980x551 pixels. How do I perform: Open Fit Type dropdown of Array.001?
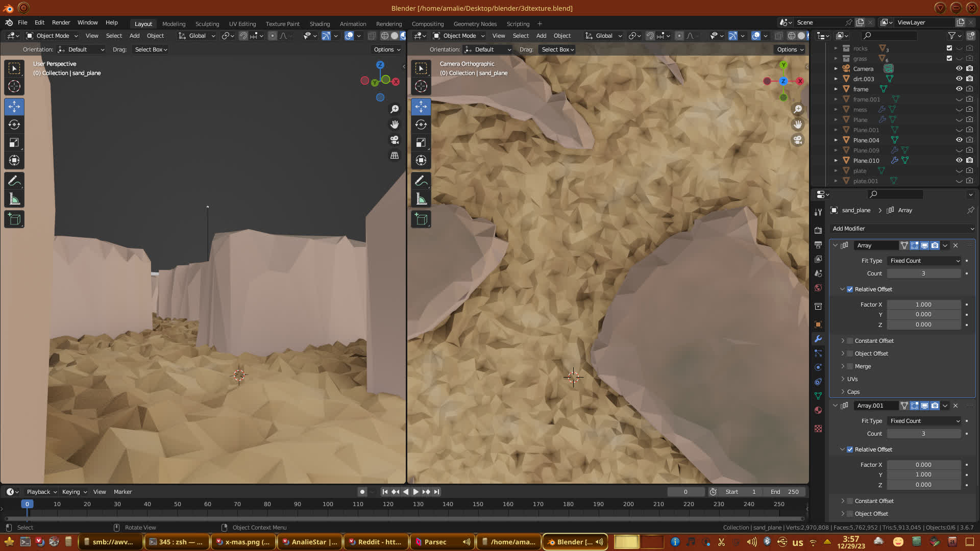[924, 421]
